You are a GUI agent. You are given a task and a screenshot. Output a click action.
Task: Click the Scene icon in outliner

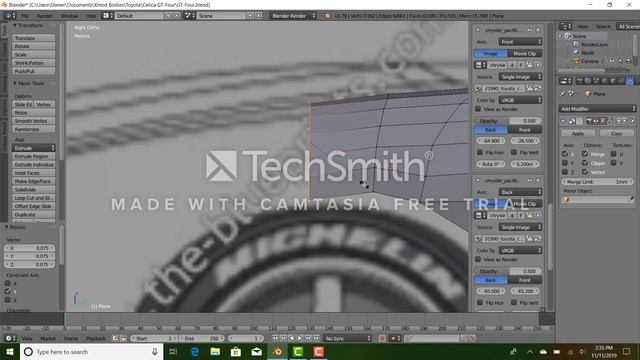tap(568, 36)
